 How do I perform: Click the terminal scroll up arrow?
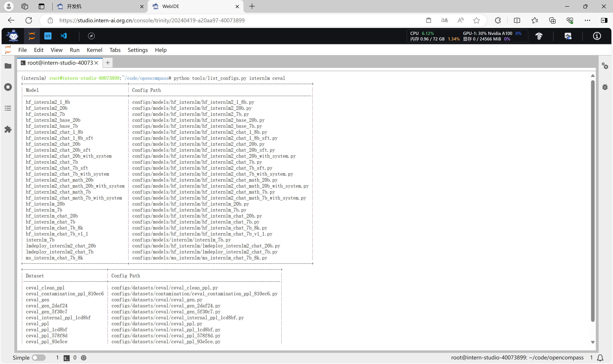(593, 76)
